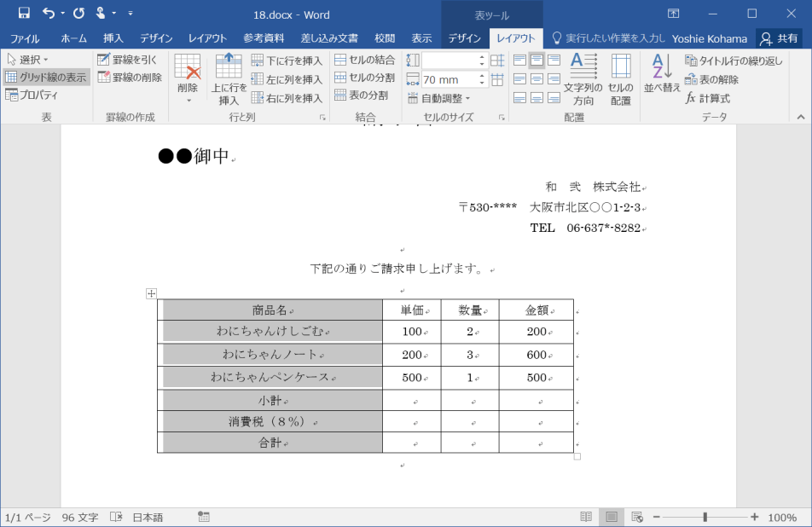Align cell text bottom right
The height and width of the screenshot is (527, 812).
coord(554,97)
